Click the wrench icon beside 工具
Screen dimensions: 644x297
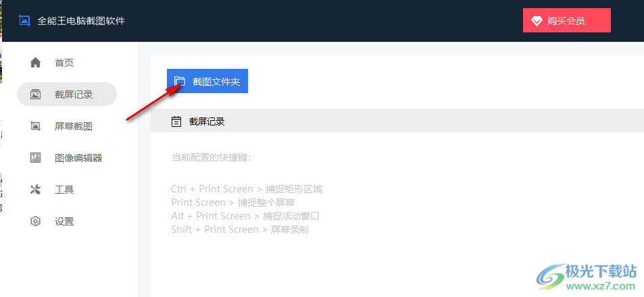pyautogui.click(x=36, y=190)
